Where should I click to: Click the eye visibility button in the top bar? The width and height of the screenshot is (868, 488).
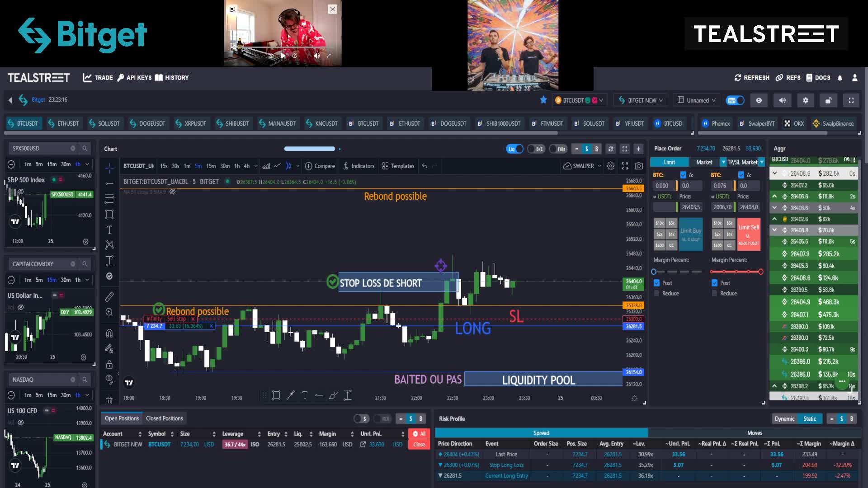tap(759, 100)
